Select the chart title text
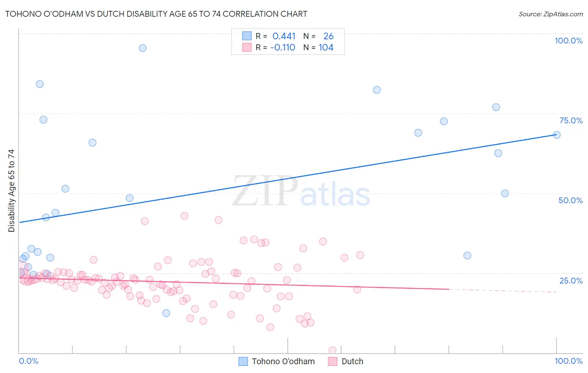Image resolution: width=588 pixels, height=373 pixels. [x=156, y=14]
